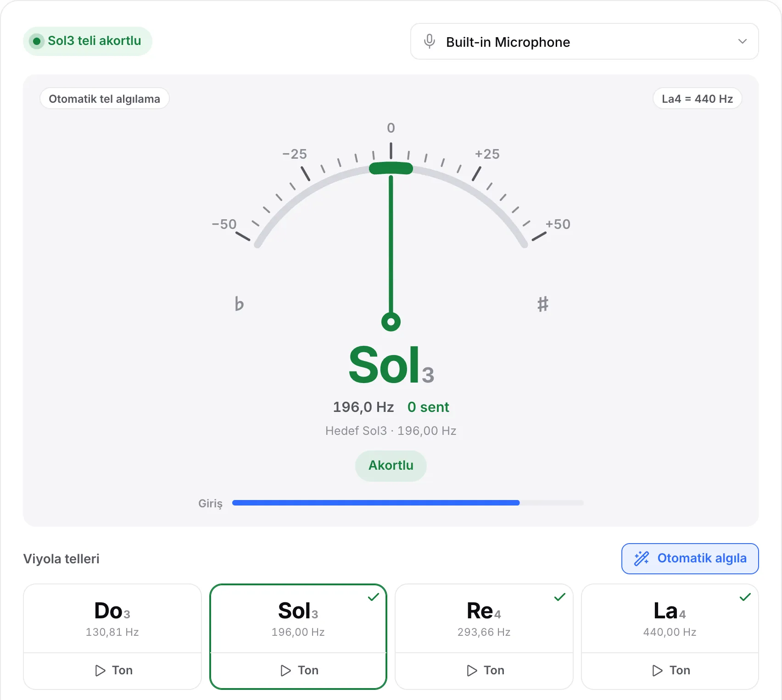
Task: Play the Do3 reference tone
Action: pyautogui.click(x=112, y=671)
